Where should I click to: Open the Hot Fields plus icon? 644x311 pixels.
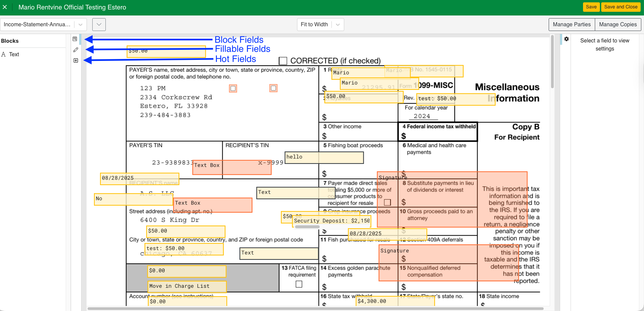pyautogui.click(x=76, y=61)
